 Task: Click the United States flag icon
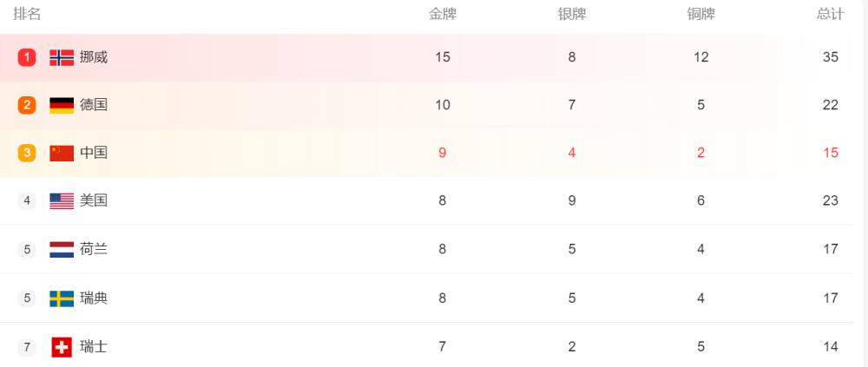62,201
